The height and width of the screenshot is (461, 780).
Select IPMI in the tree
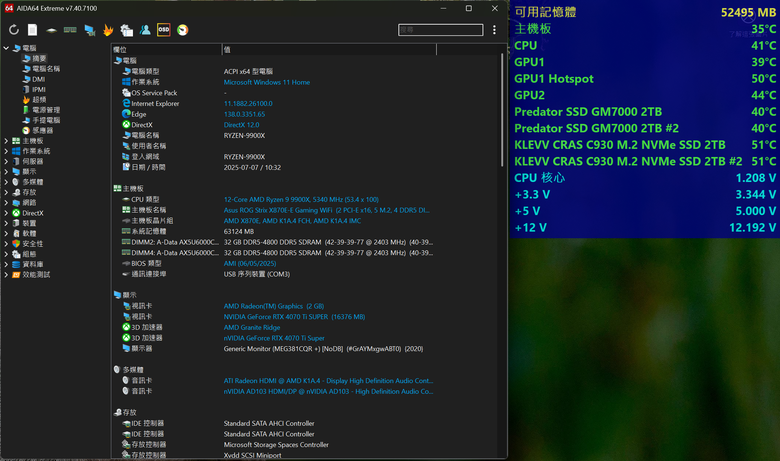(39, 90)
